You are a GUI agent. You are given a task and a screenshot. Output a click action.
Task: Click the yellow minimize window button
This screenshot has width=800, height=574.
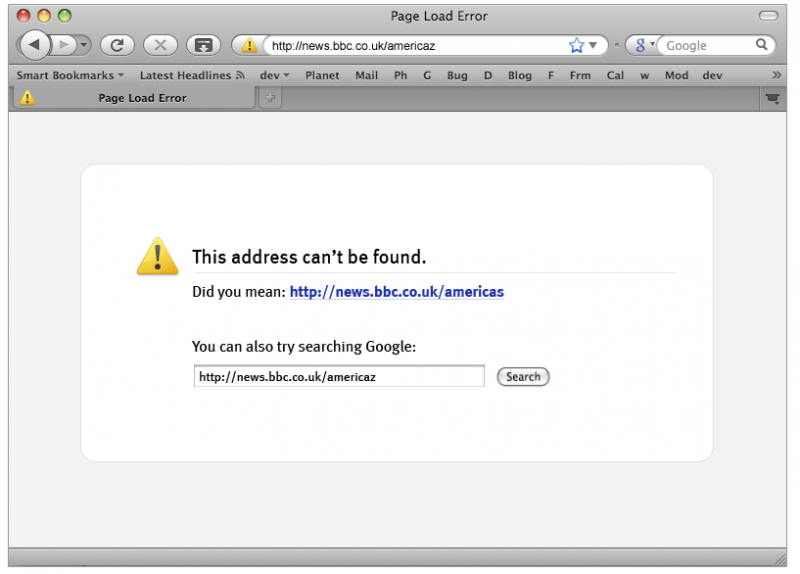pos(44,16)
